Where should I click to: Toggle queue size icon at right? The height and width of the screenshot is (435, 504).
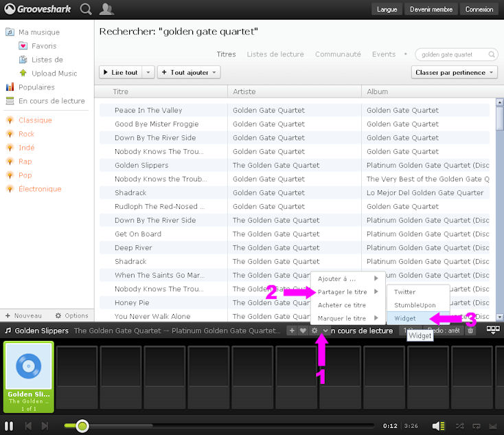[x=493, y=330]
